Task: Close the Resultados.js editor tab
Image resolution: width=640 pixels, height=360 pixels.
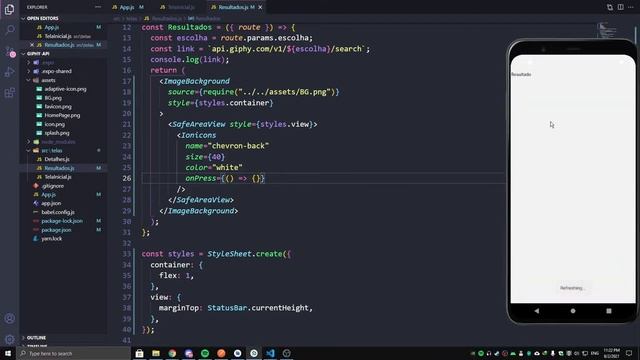Action: click(x=260, y=7)
